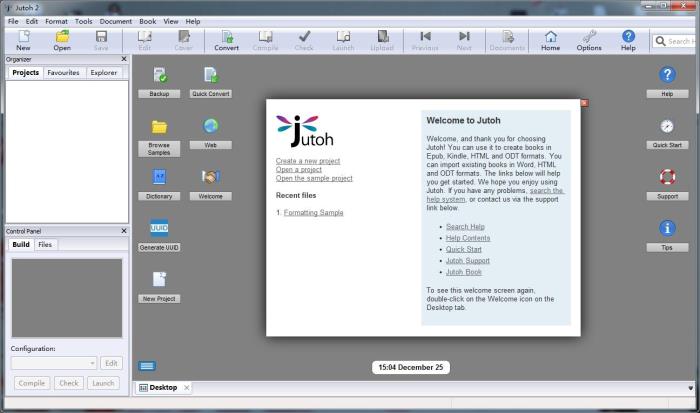Image resolution: width=700 pixels, height=413 pixels.
Task: Click the Documents toolbar icon
Action: pos(507,41)
